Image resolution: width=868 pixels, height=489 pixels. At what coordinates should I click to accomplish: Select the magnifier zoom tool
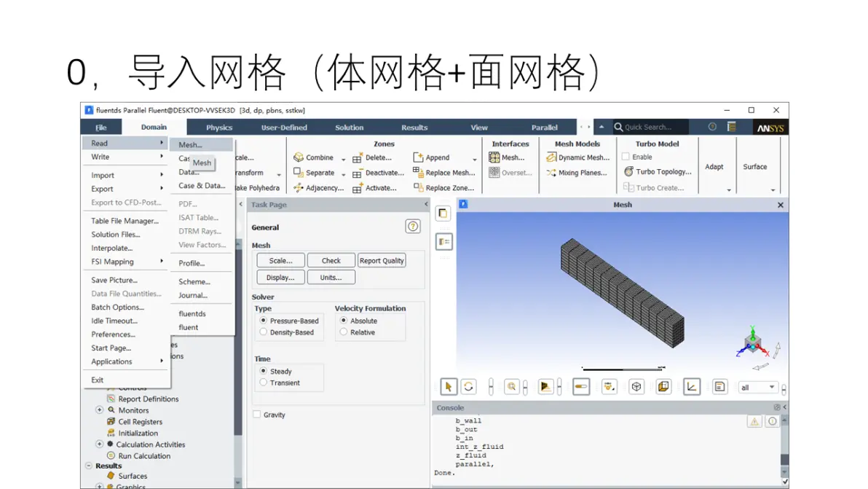(x=511, y=386)
